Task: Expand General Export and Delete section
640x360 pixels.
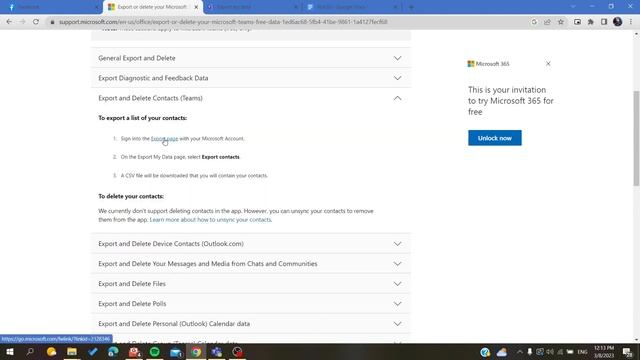Action: tap(251, 58)
